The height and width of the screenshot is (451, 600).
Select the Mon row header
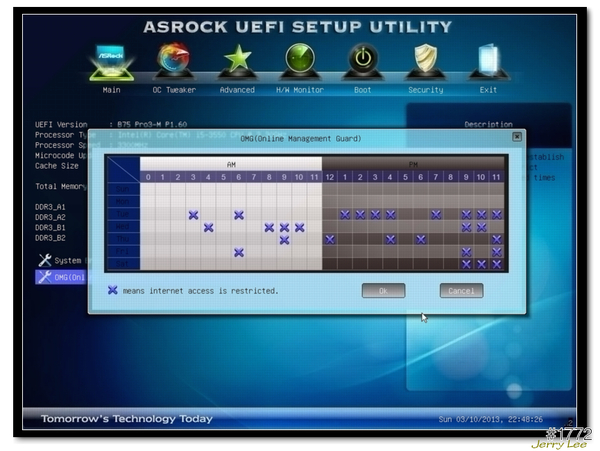tap(123, 202)
